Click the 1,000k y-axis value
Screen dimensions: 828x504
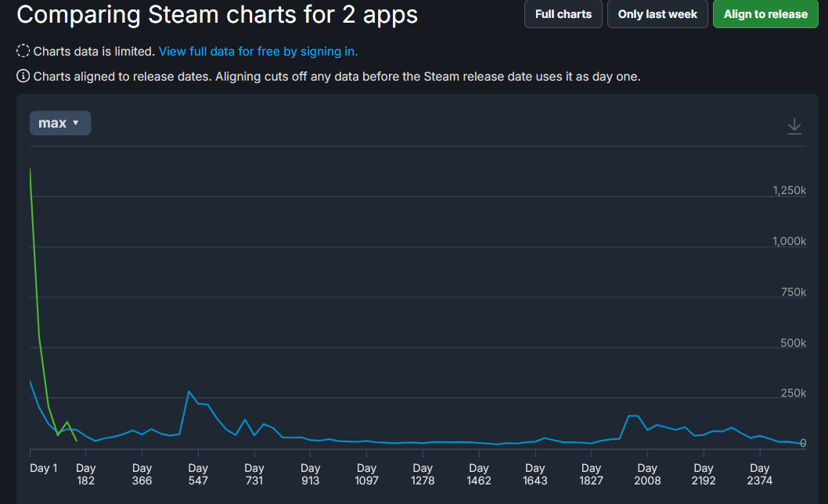[x=789, y=241]
